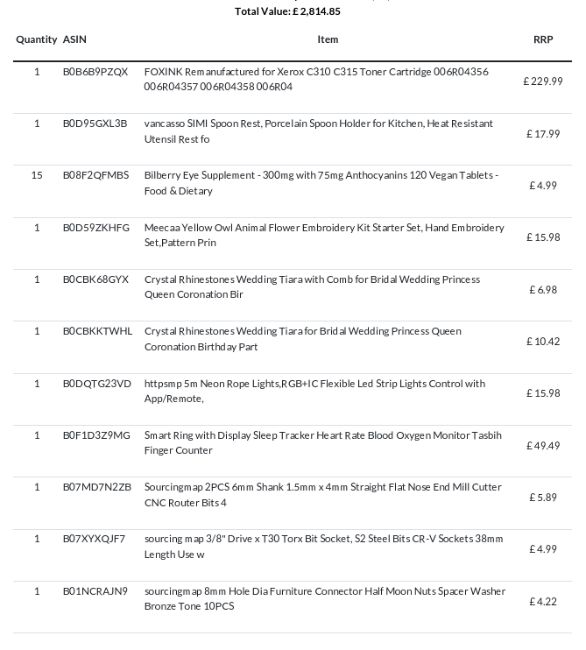The image size is (586, 650).
Task: Click the Bilberry Eye Supplement item title
Action: 321,183
